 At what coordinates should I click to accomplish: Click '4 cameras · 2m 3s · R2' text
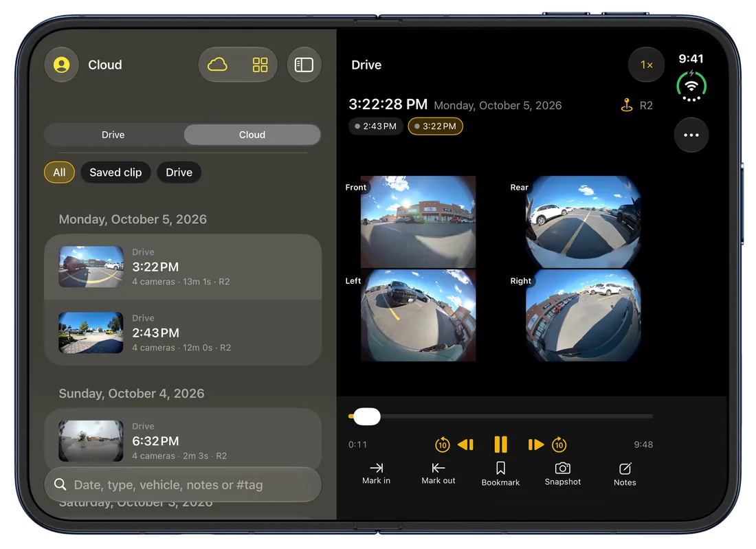(179, 456)
